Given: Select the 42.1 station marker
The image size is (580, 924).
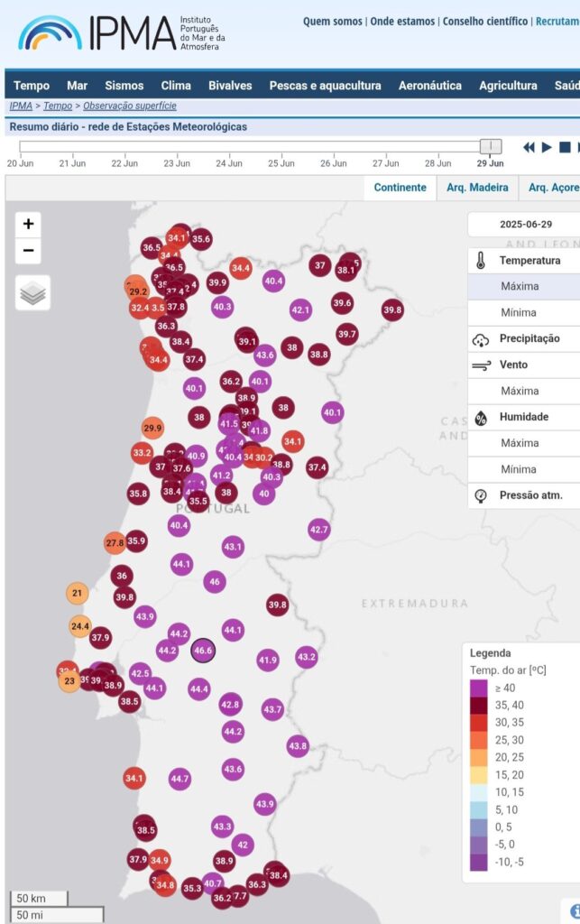Looking at the screenshot, I should [300, 310].
